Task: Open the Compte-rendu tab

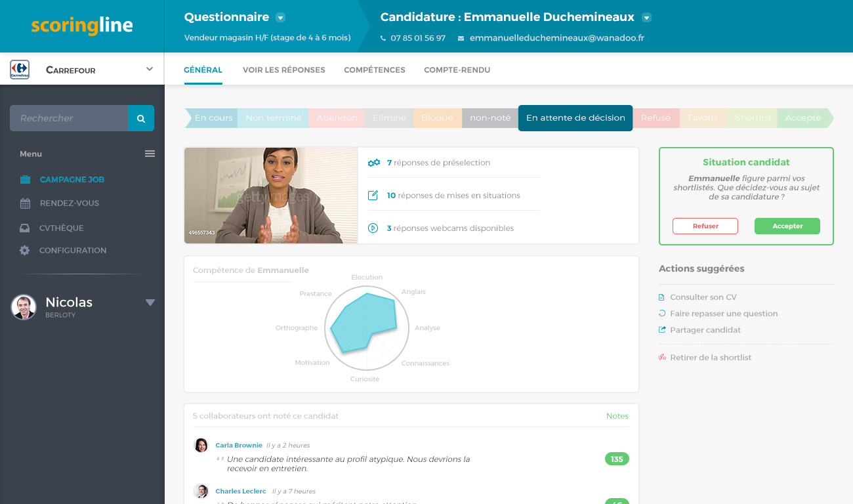Action: 457,70
